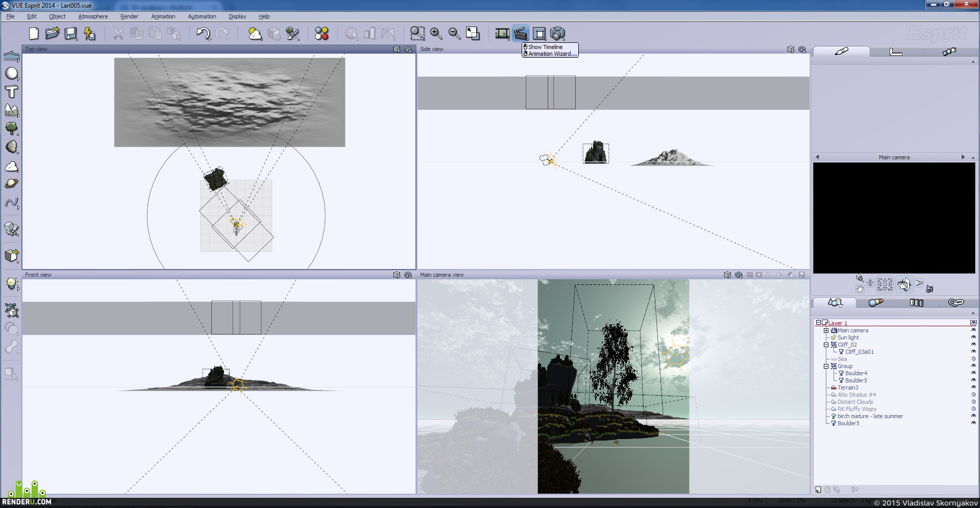Open the Atmosphere menu

[x=93, y=16]
